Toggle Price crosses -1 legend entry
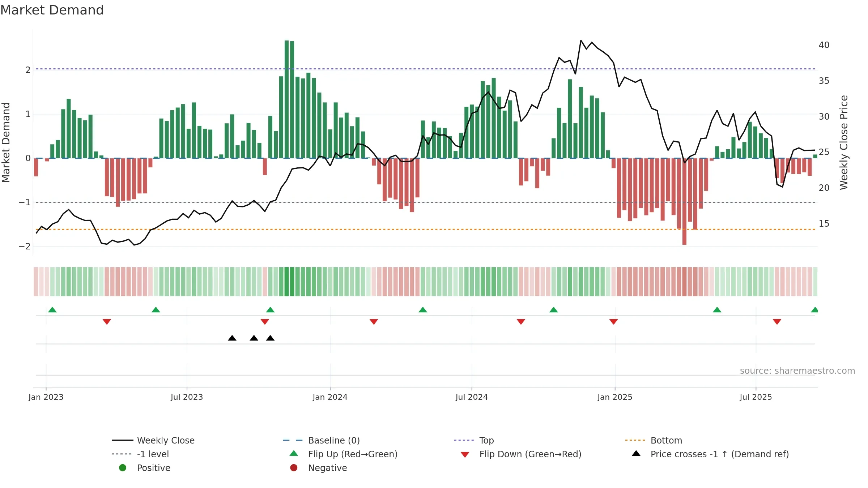Screen dimensions: 868x488 pos(710,454)
